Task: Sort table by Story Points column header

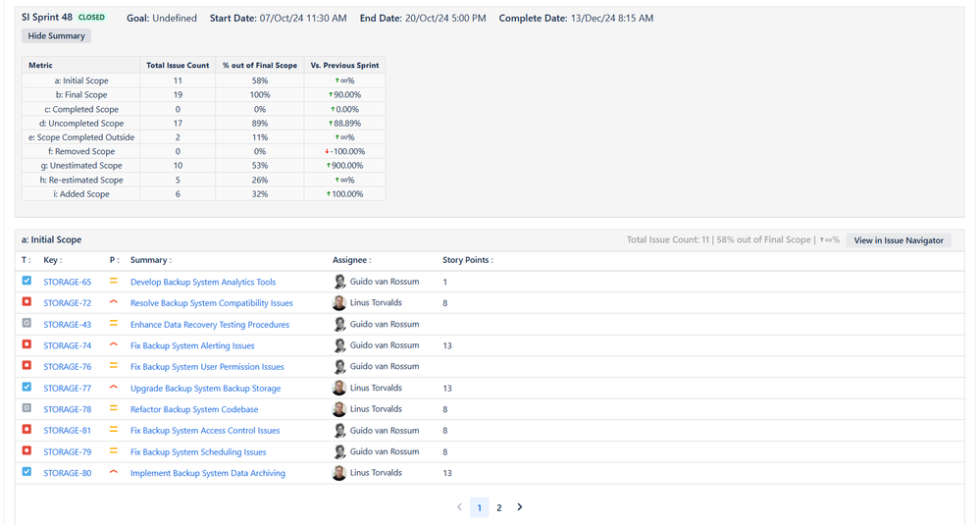Action: pyautogui.click(x=468, y=260)
